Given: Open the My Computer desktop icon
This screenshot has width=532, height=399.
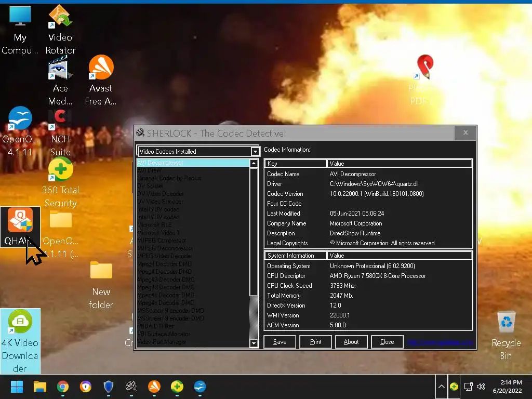Looking at the screenshot, I should click(20, 30).
